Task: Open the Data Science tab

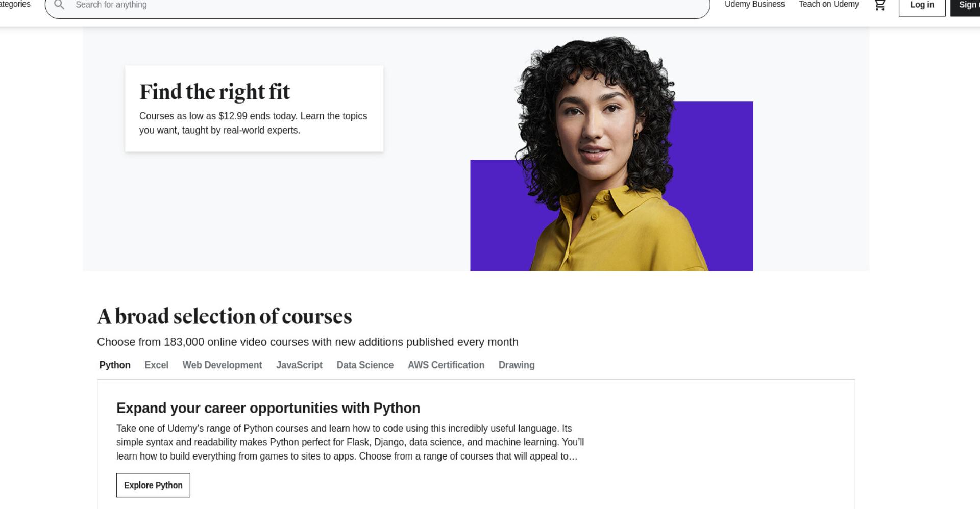Action: click(365, 365)
